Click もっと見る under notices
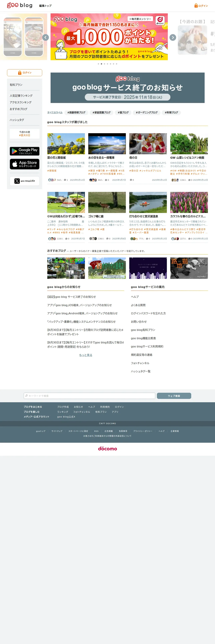Image resolution: width=215 pixels, height=644 pixels. click(86, 355)
